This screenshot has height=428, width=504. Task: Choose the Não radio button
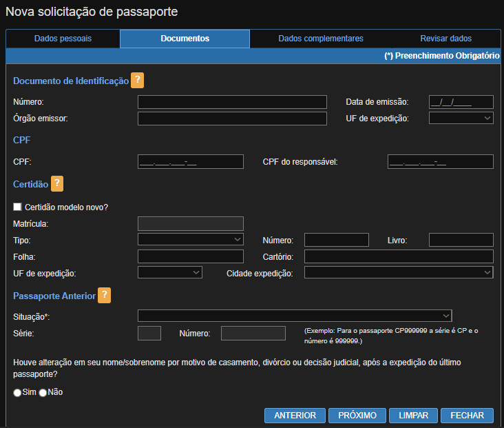coord(43,392)
